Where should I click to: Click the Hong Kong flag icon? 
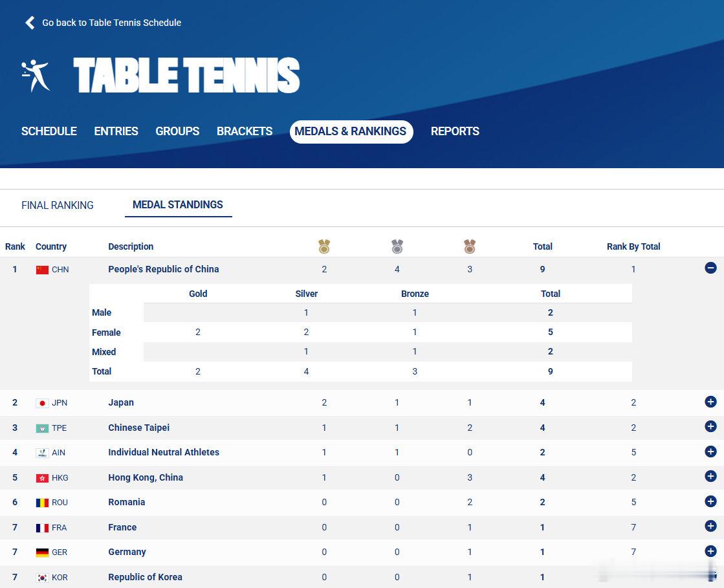point(42,477)
